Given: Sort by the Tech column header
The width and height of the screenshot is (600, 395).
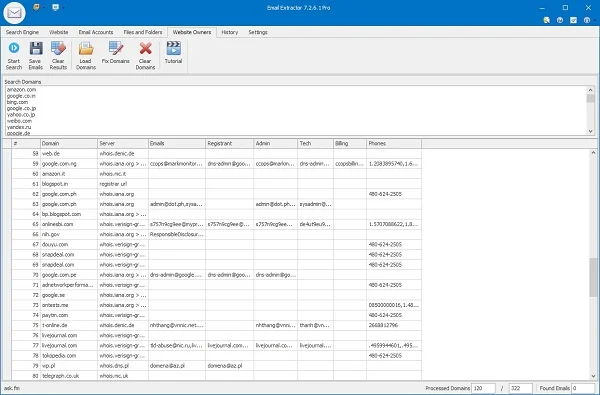Looking at the screenshot, I should [x=315, y=144].
